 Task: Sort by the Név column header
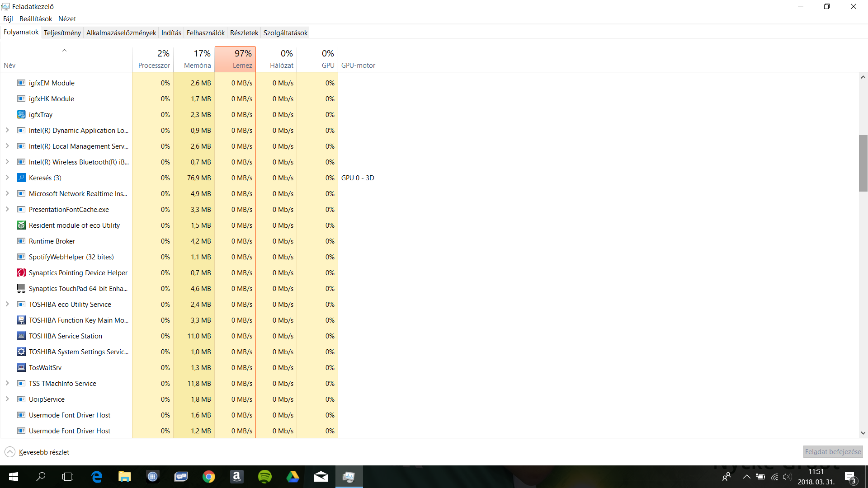pos(66,59)
